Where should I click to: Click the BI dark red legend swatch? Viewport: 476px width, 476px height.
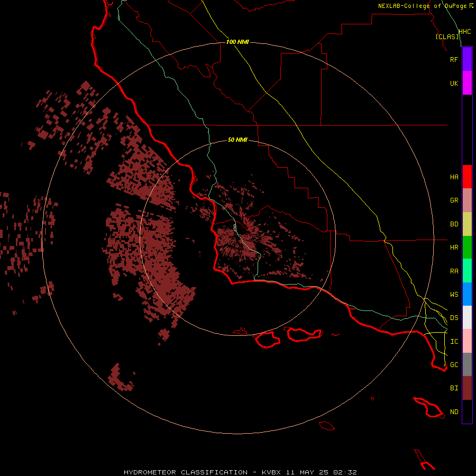[467, 388]
